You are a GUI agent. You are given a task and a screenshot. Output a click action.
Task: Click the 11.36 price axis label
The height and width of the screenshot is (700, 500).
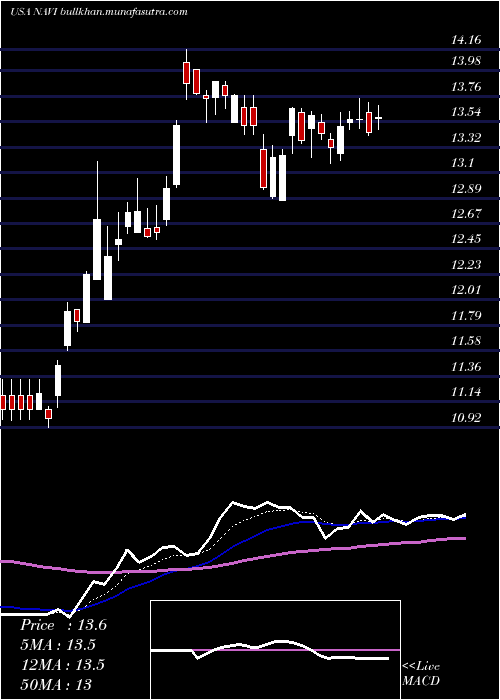pyautogui.click(x=466, y=367)
